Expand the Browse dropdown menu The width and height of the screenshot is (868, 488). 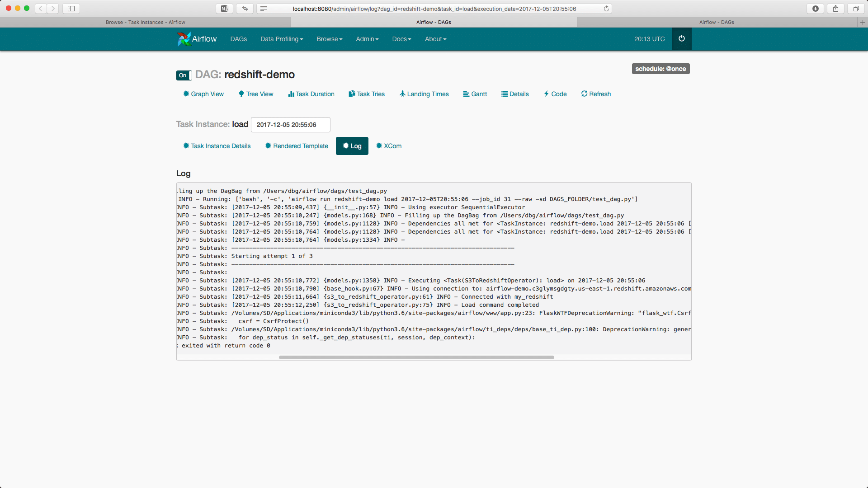330,39
